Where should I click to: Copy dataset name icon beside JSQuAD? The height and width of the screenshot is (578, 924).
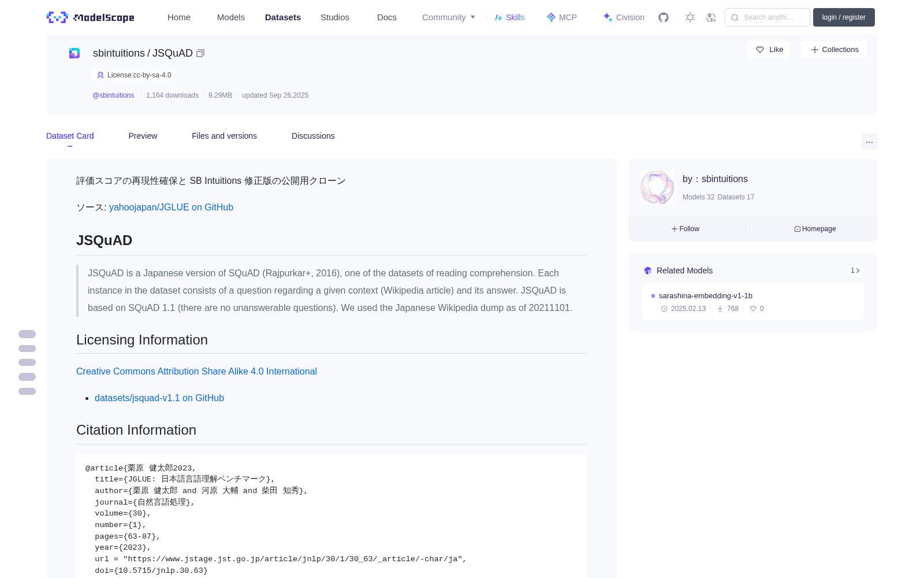[x=200, y=53]
